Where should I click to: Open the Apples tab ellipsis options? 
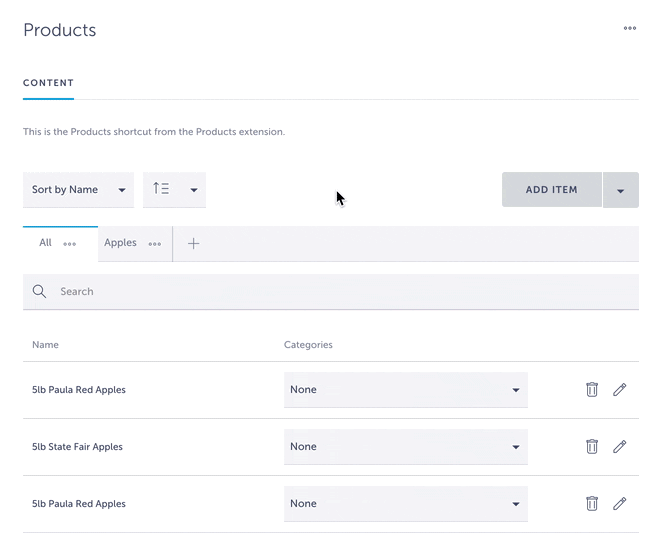tap(154, 244)
